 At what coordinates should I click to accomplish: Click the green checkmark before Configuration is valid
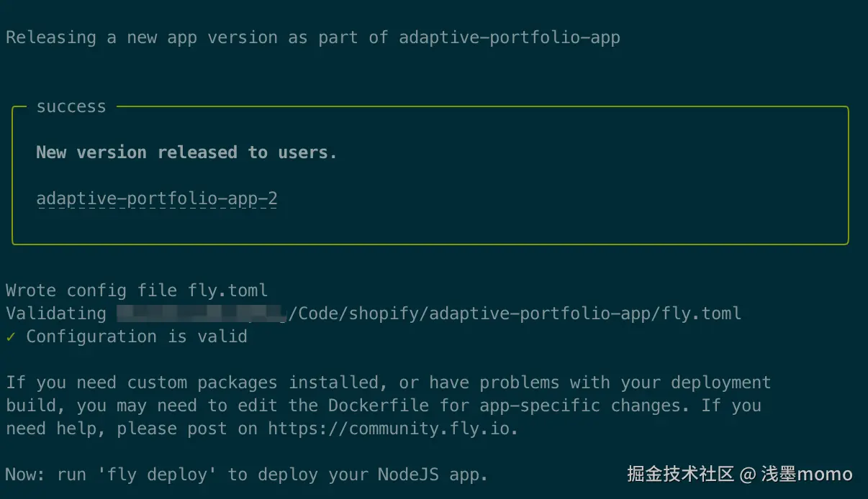[x=11, y=337]
